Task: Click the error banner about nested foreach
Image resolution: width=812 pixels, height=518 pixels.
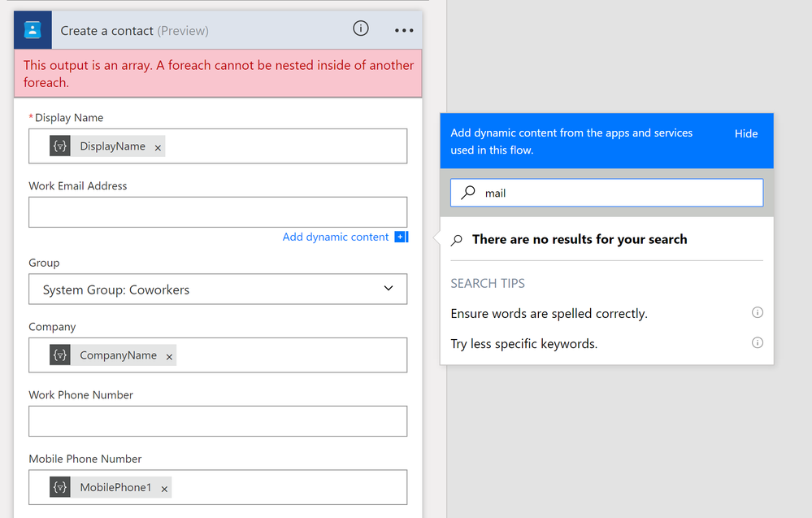Action: pyautogui.click(x=218, y=73)
